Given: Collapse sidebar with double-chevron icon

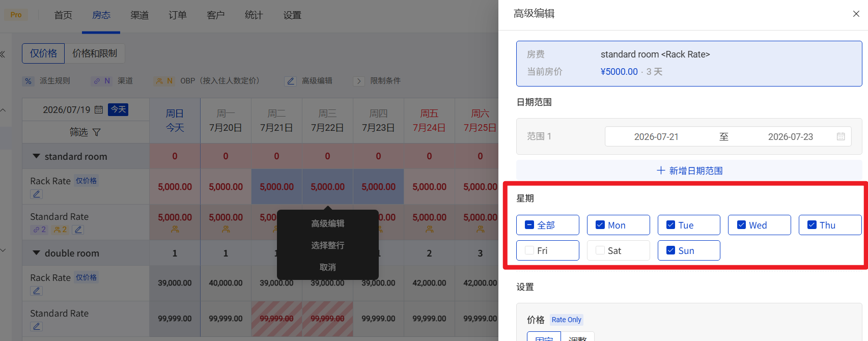Looking at the screenshot, I should [x=3, y=54].
